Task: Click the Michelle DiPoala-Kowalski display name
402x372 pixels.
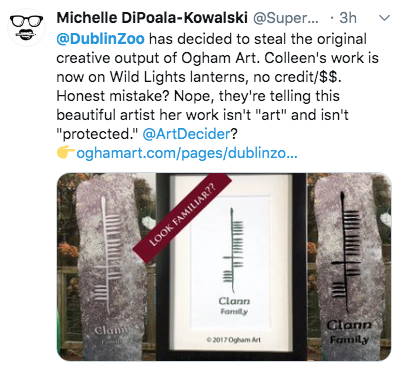Action: point(152,18)
